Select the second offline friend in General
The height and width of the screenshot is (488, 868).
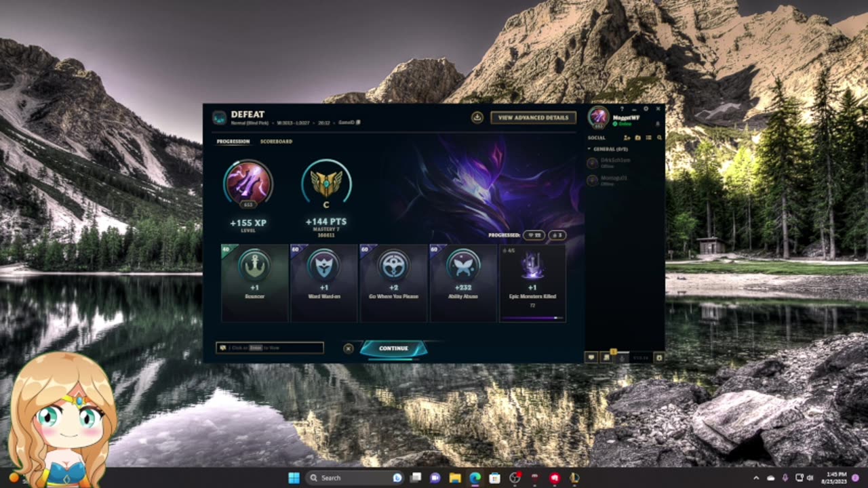624,180
